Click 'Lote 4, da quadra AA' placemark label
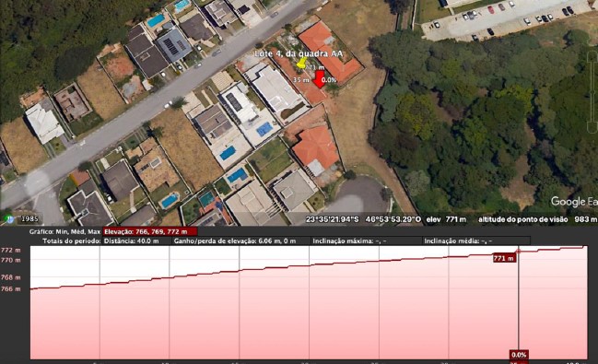The width and height of the screenshot is (598, 364). point(299,53)
